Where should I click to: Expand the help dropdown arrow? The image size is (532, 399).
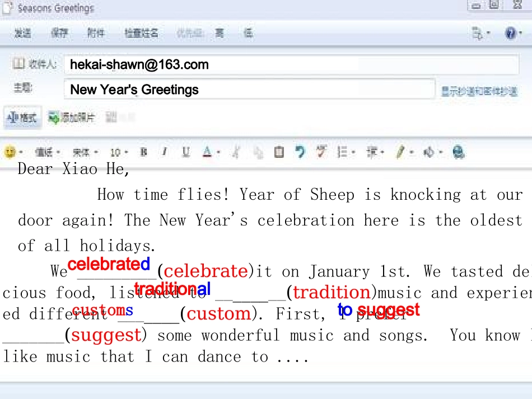pyautogui.click(x=520, y=33)
